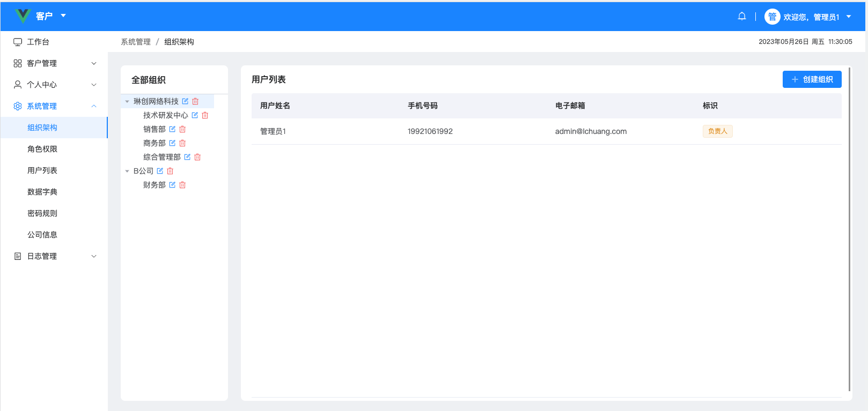Delete 财务部 department
Image resolution: width=868 pixels, height=411 pixels.
pos(182,185)
